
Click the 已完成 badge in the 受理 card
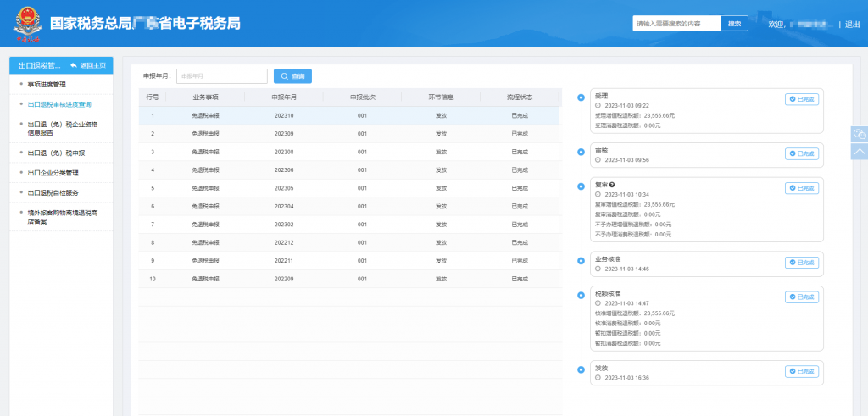coord(802,100)
